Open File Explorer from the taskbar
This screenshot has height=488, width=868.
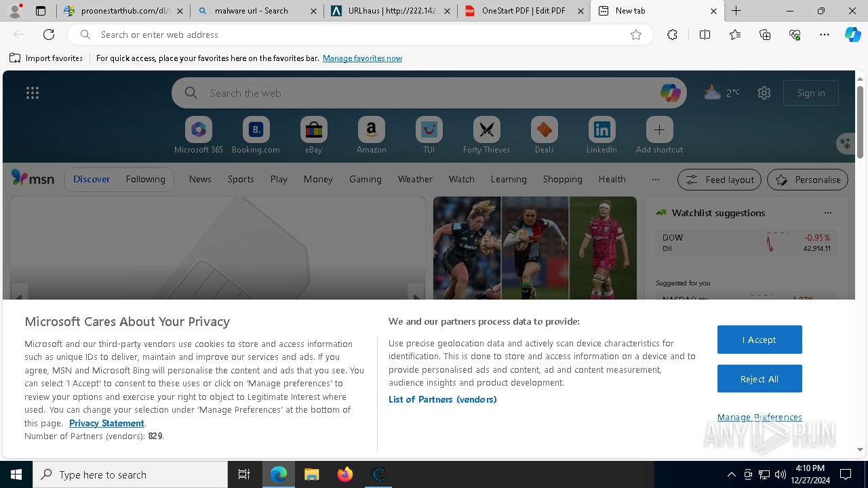pos(312,474)
